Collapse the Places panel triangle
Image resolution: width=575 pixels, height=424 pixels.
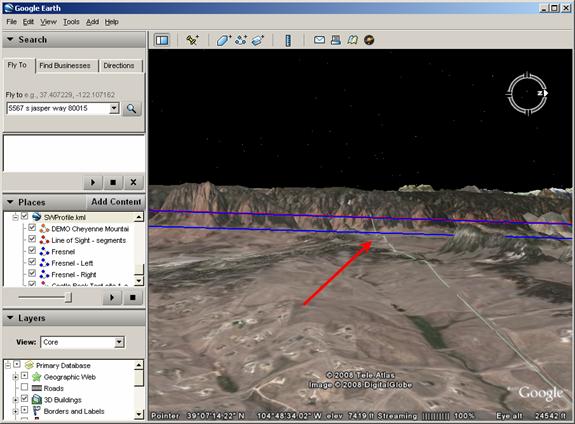[x=10, y=202]
